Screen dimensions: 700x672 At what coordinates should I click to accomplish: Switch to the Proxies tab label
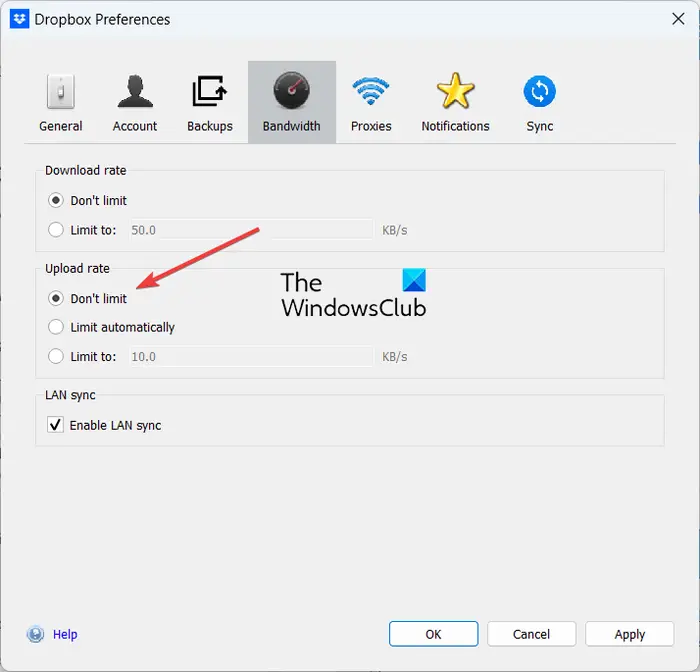click(x=371, y=126)
